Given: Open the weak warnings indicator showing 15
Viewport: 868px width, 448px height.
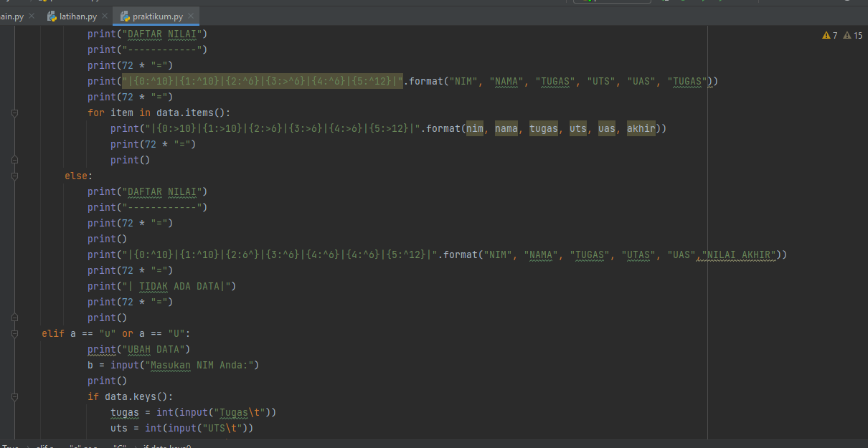Looking at the screenshot, I should coord(853,35).
